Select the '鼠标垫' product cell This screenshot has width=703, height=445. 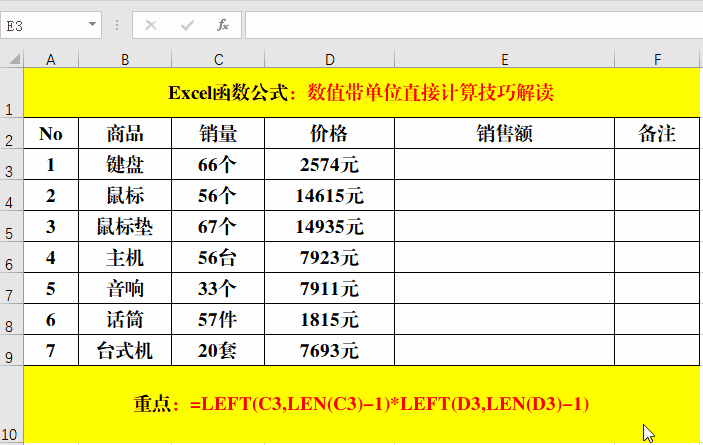coord(125,226)
